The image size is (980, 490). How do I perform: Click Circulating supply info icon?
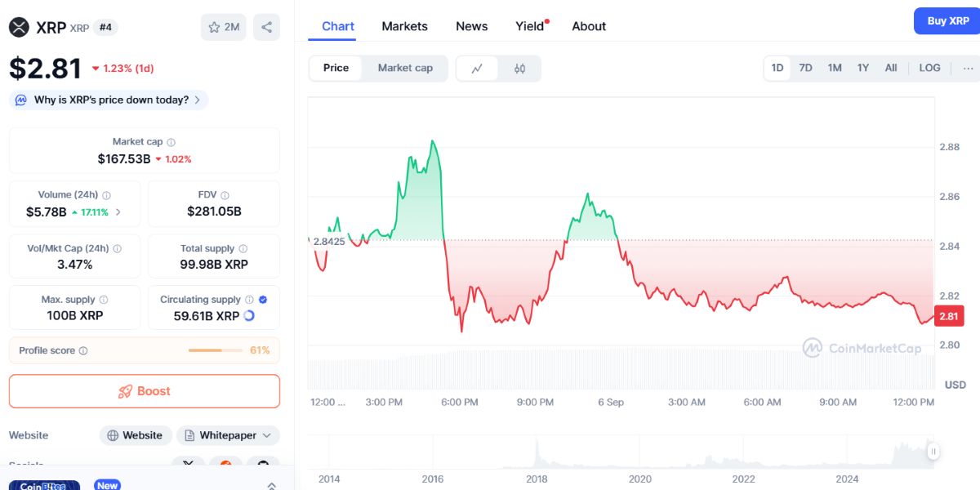point(249,300)
